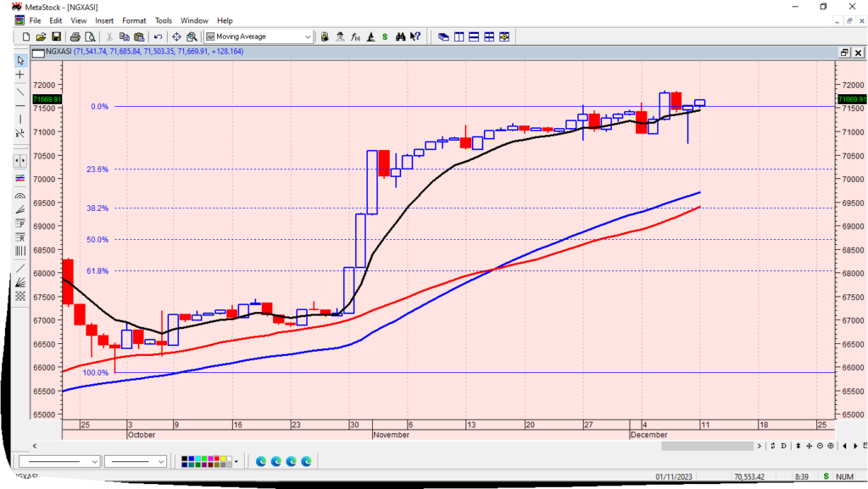Open the Tools menu
This screenshot has height=489, width=868.
tap(164, 20)
